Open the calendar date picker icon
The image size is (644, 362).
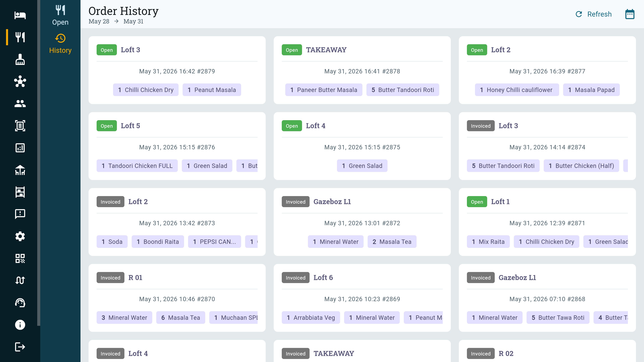[630, 14]
